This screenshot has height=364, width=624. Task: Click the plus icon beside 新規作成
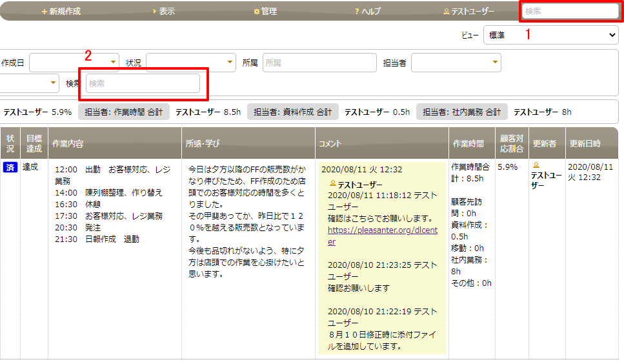tap(44, 12)
